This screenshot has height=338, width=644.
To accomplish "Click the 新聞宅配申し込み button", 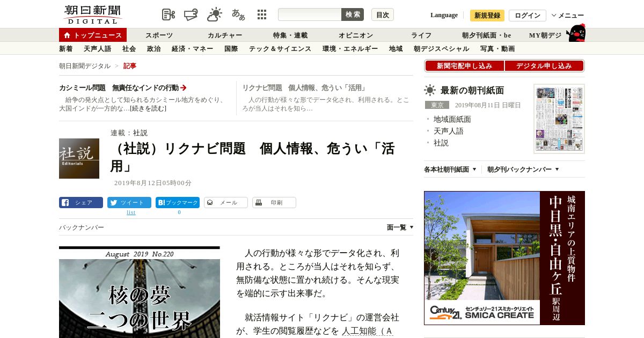I will 464,66.
